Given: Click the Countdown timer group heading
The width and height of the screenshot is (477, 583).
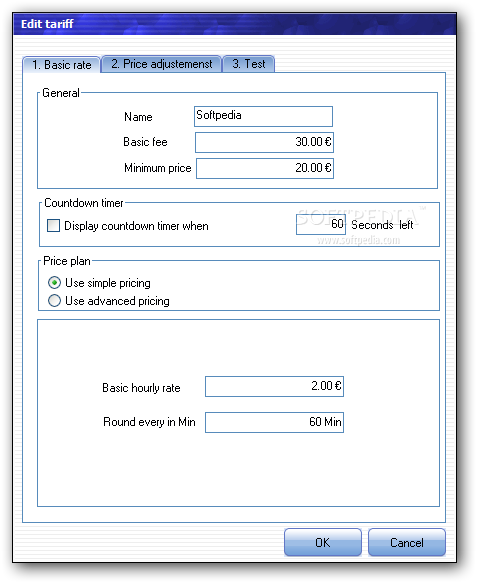Looking at the screenshot, I should tap(84, 203).
